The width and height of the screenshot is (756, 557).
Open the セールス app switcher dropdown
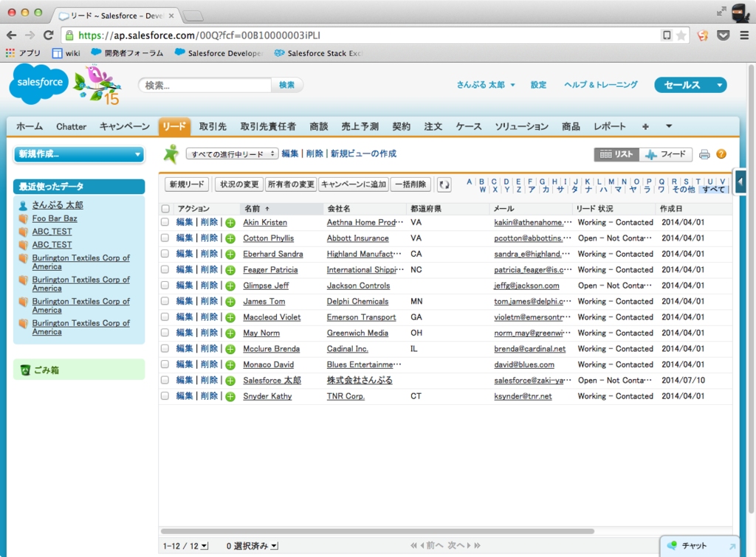coord(690,86)
